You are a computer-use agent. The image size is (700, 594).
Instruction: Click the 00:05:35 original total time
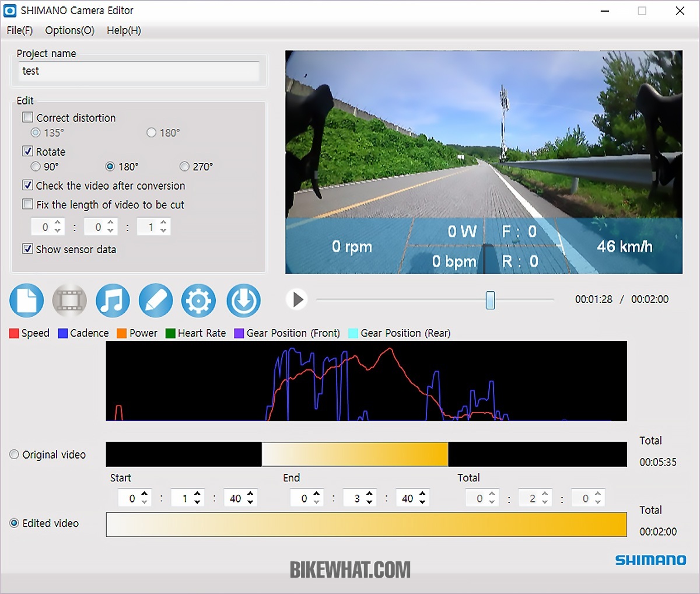[x=658, y=462]
